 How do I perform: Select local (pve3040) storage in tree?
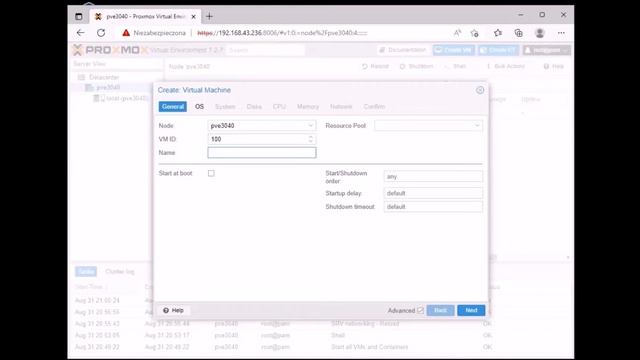(126, 98)
